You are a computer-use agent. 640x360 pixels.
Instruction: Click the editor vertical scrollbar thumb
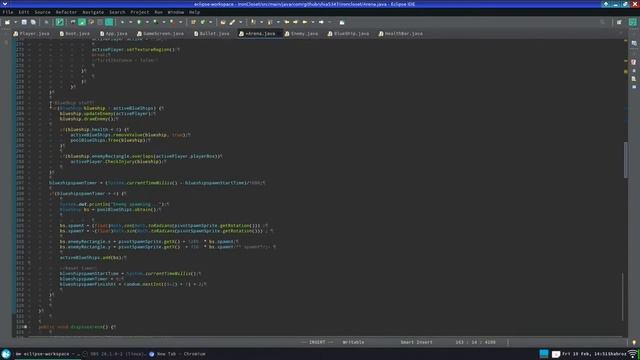[626, 160]
